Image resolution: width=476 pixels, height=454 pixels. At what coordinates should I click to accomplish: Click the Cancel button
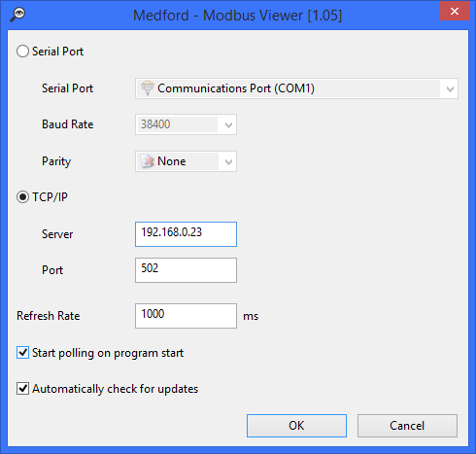pos(407,426)
